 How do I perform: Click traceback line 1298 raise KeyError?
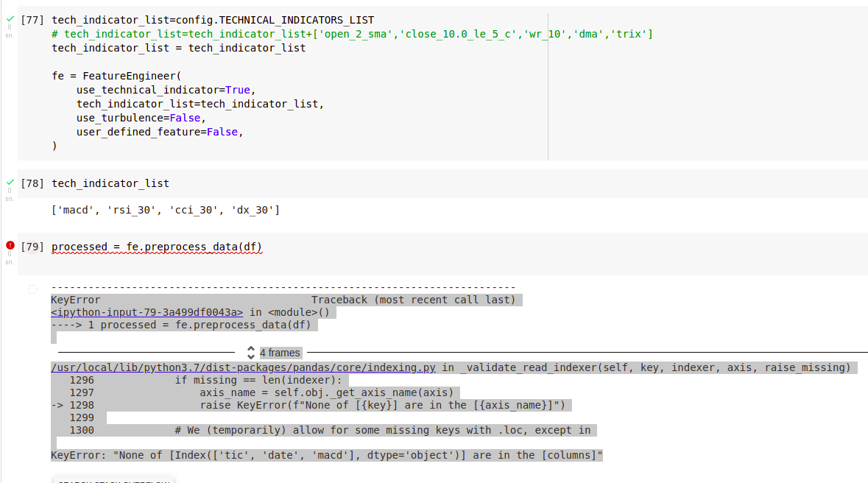point(309,406)
